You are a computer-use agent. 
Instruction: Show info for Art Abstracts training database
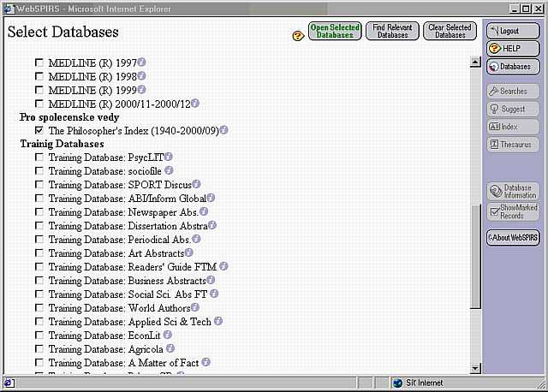coord(188,252)
